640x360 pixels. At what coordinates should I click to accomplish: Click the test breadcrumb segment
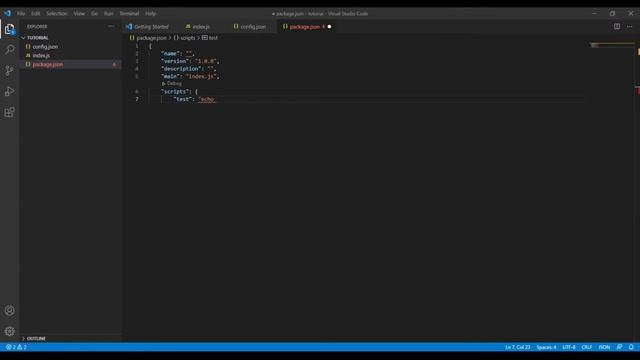click(213, 38)
